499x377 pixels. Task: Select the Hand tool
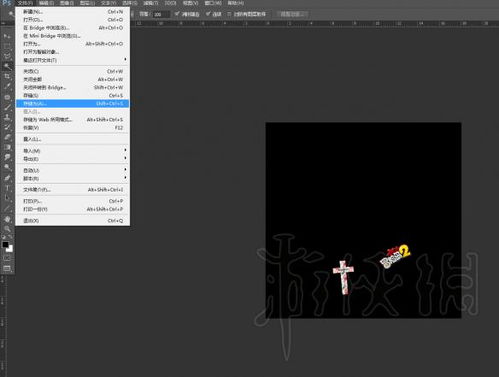click(x=7, y=219)
